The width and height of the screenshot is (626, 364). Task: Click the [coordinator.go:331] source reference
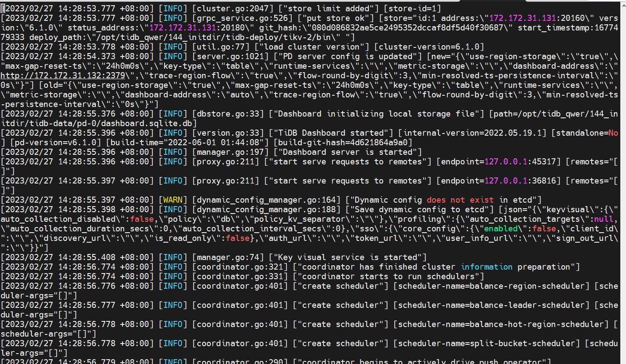pyautogui.click(x=240, y=277)
